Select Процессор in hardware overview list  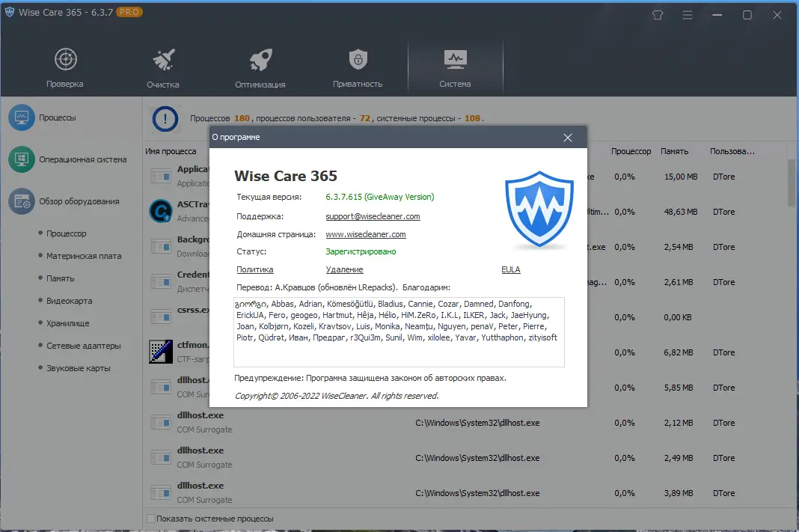[67, 233]
